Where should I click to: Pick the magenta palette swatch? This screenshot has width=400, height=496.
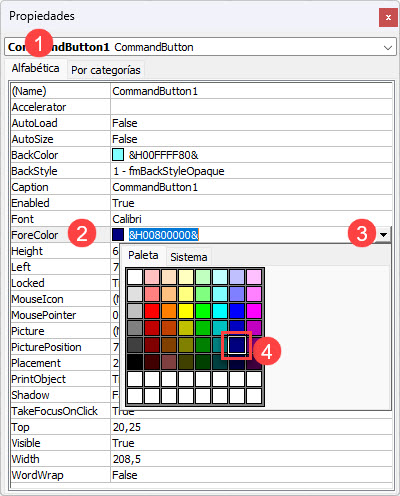click(254, 311)
